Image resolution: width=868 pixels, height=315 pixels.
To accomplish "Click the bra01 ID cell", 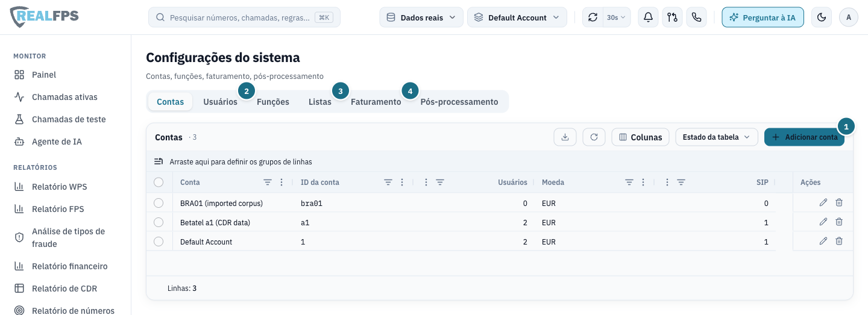I will click(312, 204).
